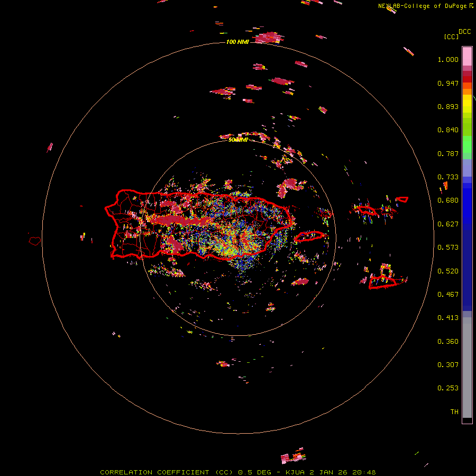Click the [CC] units label
The width and height of the screenshot is (476, 476).
click(x=451, y=36)
